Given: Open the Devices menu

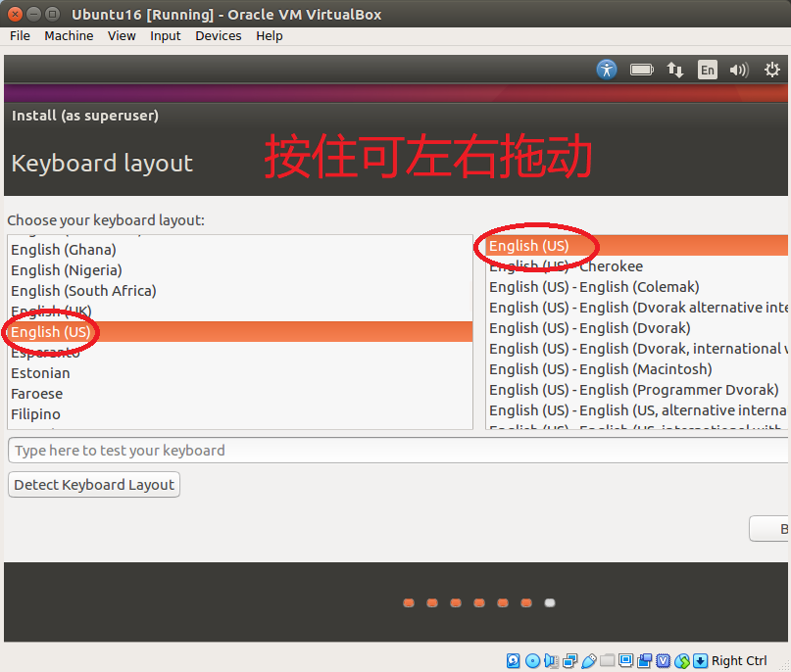Looking at the screenshot, I should (219, 36).
